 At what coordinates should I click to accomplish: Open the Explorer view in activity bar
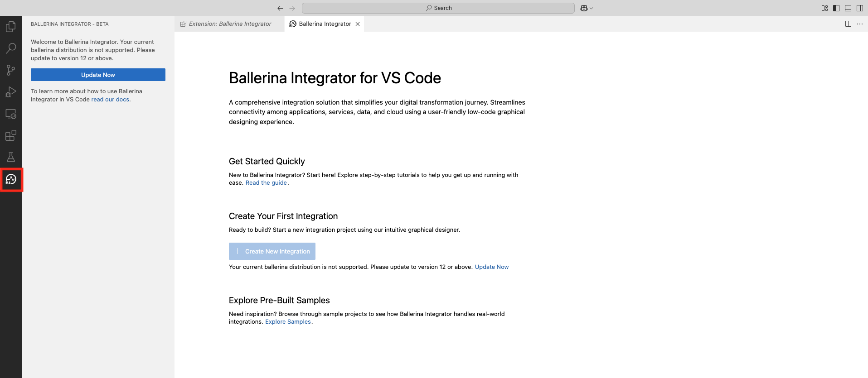point(11,27)
